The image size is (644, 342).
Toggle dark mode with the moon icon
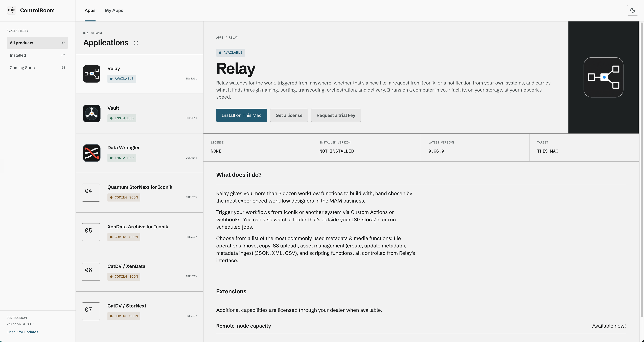pos(633,10)
